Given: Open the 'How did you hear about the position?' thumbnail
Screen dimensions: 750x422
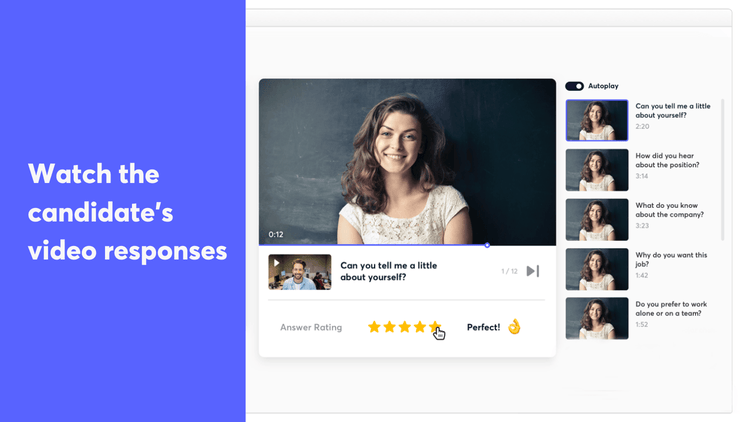Looking at the screenshot, I should [x=596, y=170].
